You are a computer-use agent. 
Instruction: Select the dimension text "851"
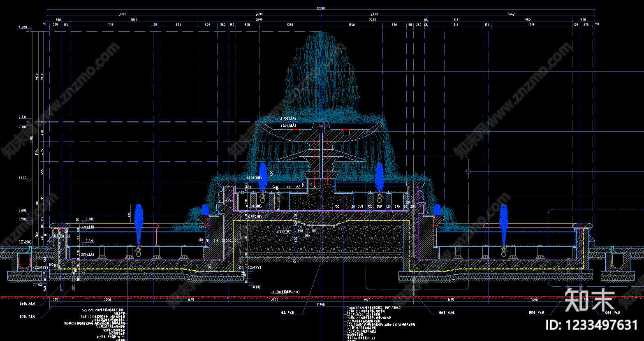click(x=178, y=25)
